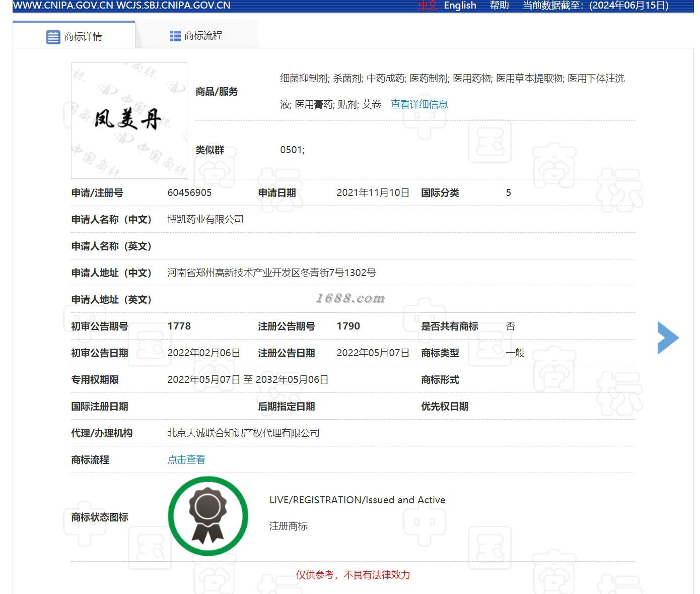Select application date 2021年11月10日

coord(373,192)
